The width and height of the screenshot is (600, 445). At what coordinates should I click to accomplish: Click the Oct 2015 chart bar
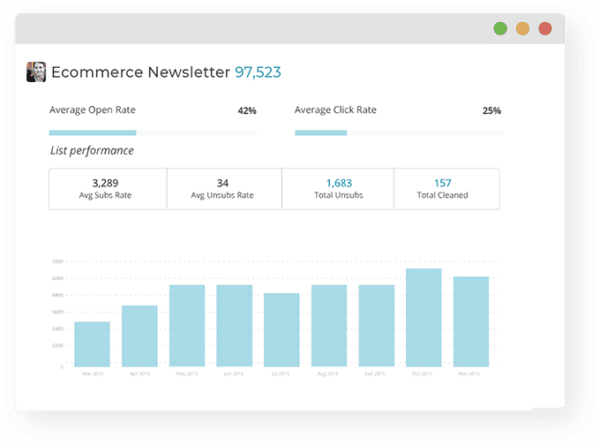coord(424,318)
